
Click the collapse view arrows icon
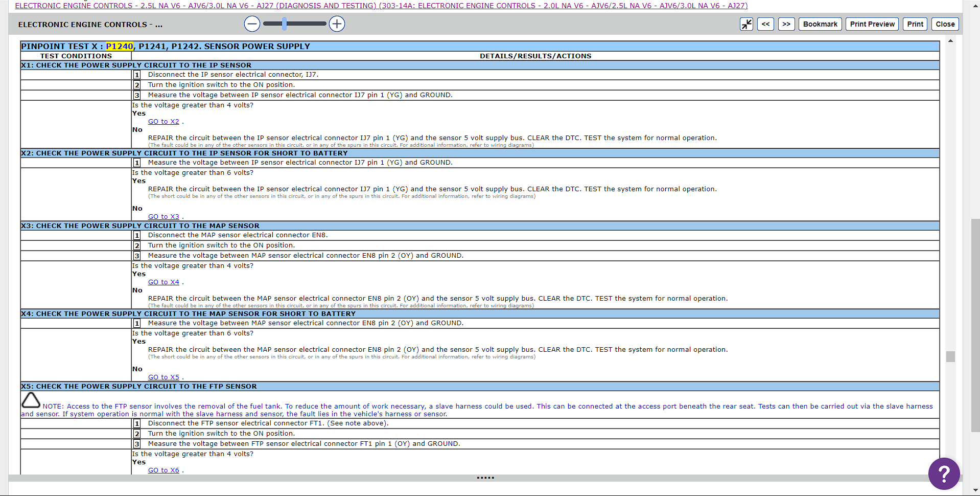tap(746, 24)
